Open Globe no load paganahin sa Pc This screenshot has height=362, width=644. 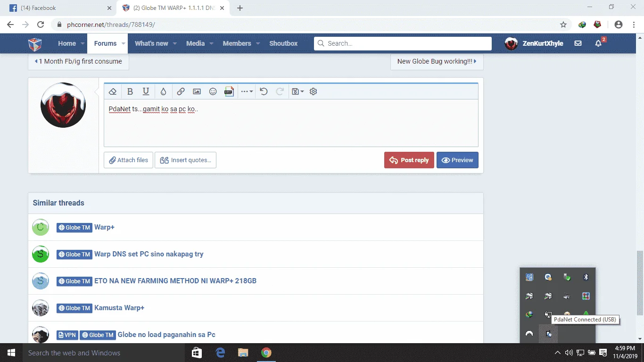point(166,335)
